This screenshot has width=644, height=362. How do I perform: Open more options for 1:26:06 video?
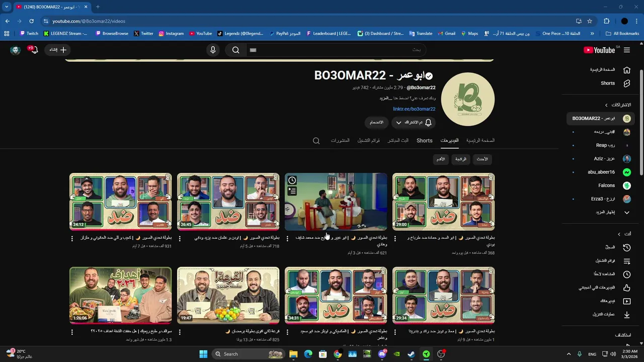coord(72,332)
